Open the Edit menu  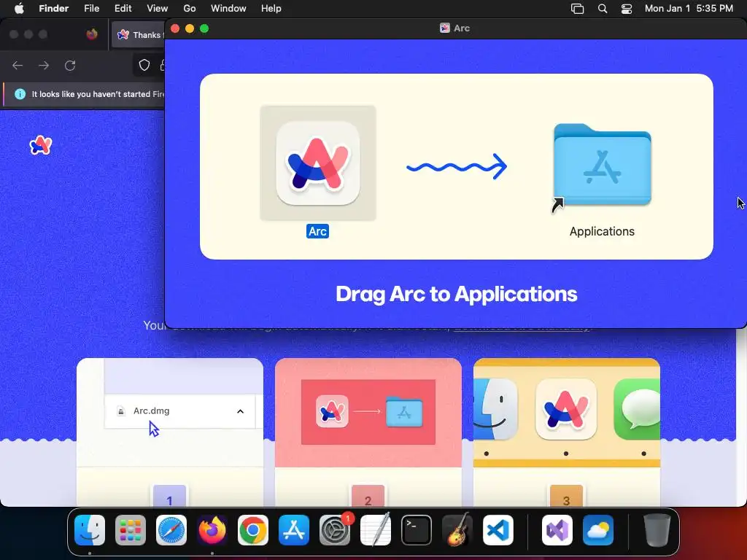pos(123,9)
